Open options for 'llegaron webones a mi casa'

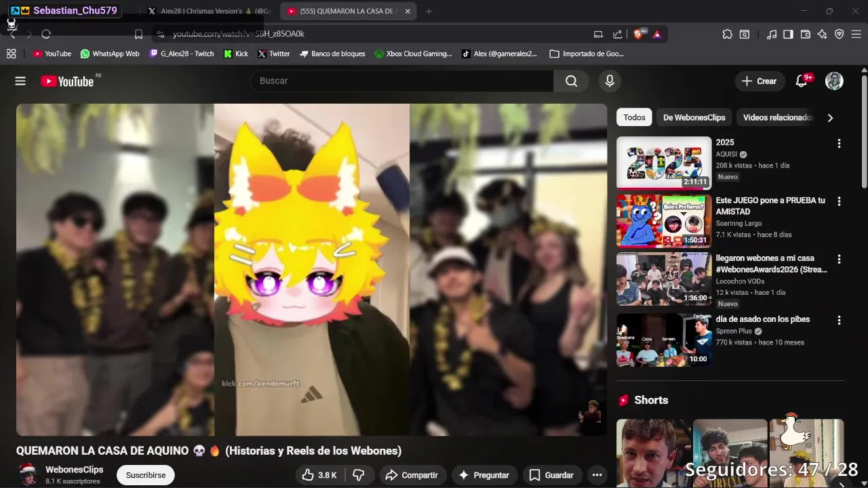[x=839, y=259]
